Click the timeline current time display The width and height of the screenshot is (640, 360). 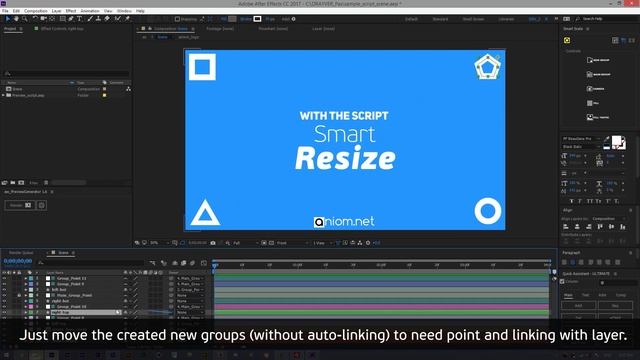(18, 261)
